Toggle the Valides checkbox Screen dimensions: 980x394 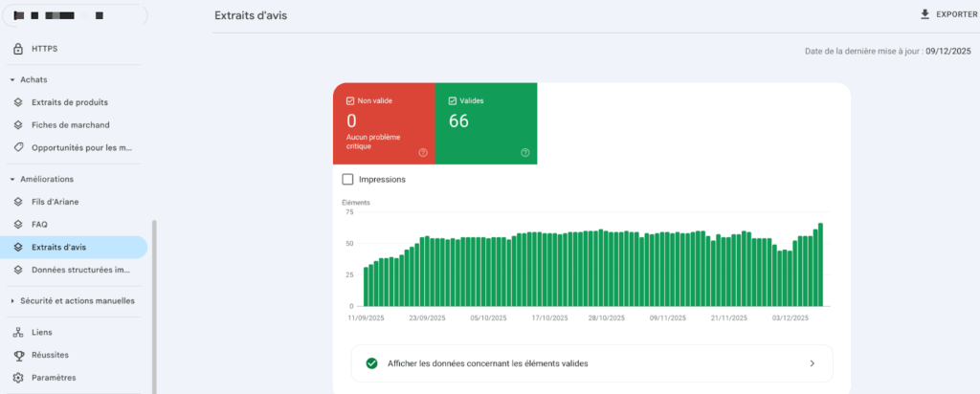click(x=453, y=100)
